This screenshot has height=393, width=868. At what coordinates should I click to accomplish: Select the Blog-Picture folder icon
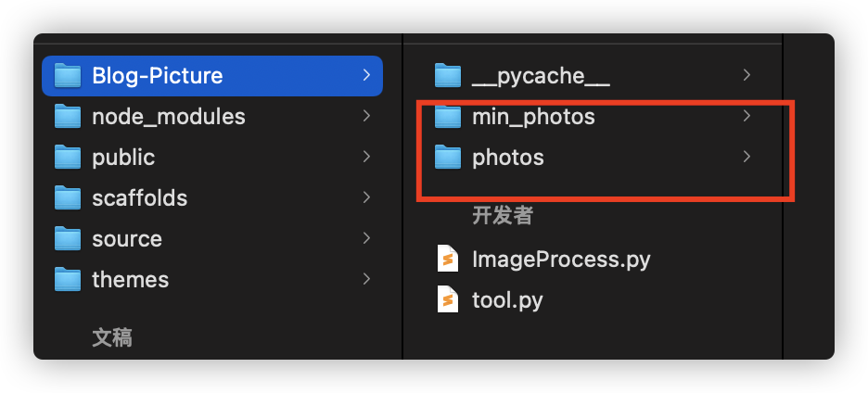click(68, 76)
